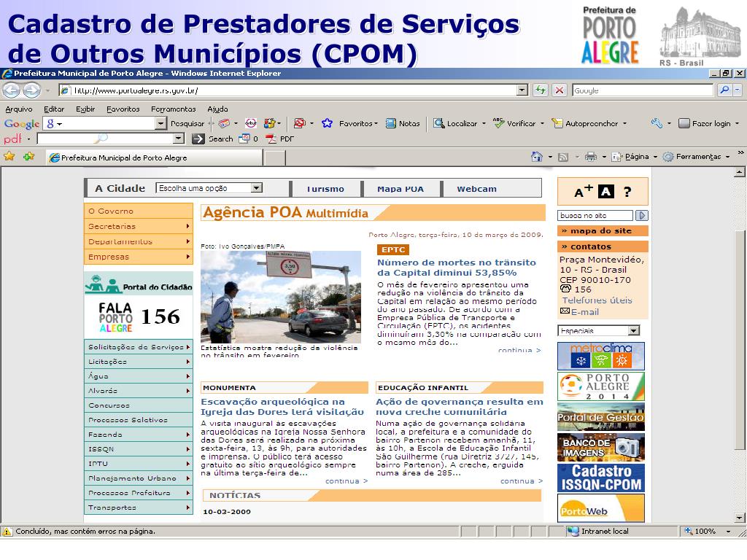Click Verificar spell-check in Google toolbar

(x=514, y=123)
